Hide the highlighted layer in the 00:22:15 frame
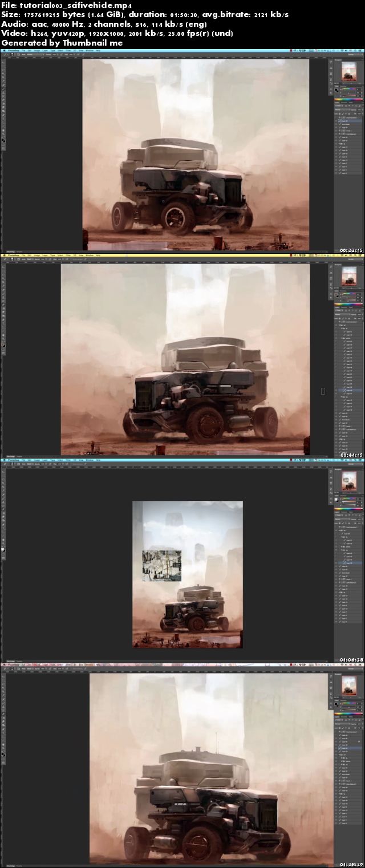 pyautogui.click(x=336, y=121)
